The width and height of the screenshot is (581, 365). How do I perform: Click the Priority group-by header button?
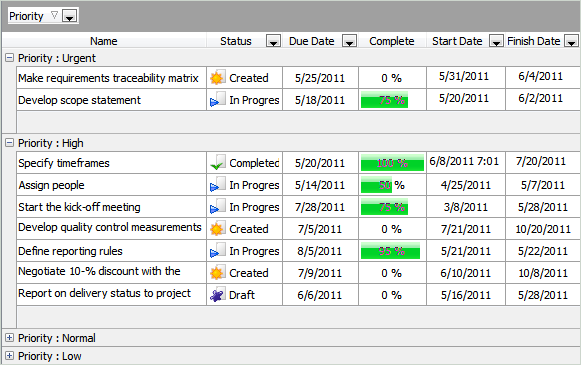pos(43,16)
